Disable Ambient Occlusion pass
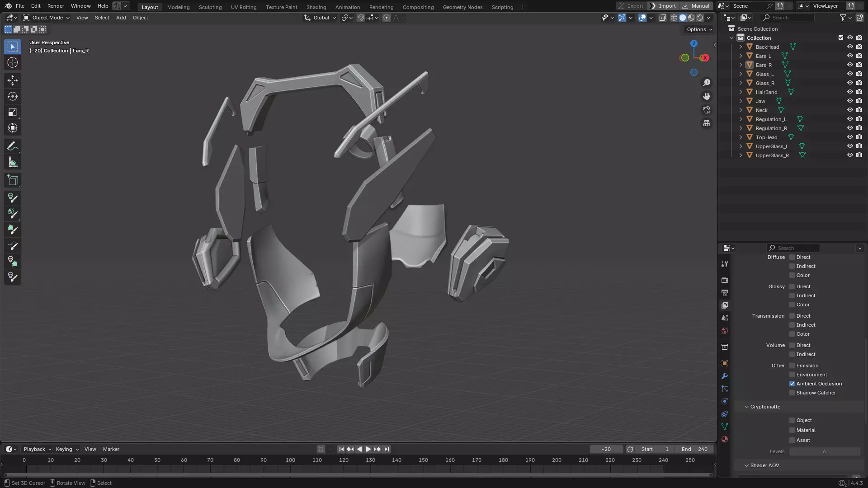The width and height of the screenshot is (868, 488). click(x=792, y=384)
